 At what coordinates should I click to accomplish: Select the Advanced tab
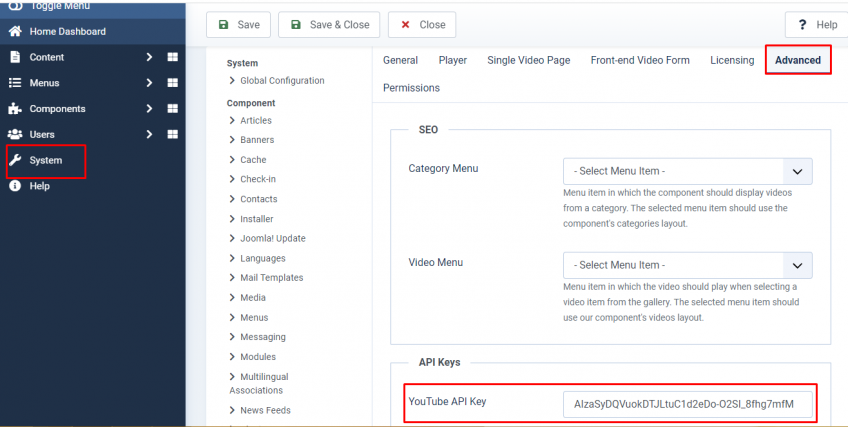[x=798, y=60]
